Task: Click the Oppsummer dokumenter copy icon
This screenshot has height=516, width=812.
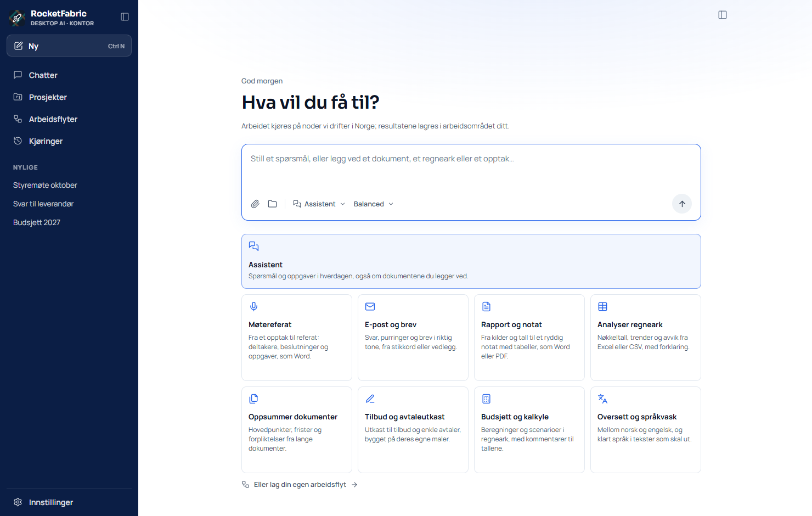Action: (x=253, y=399)
